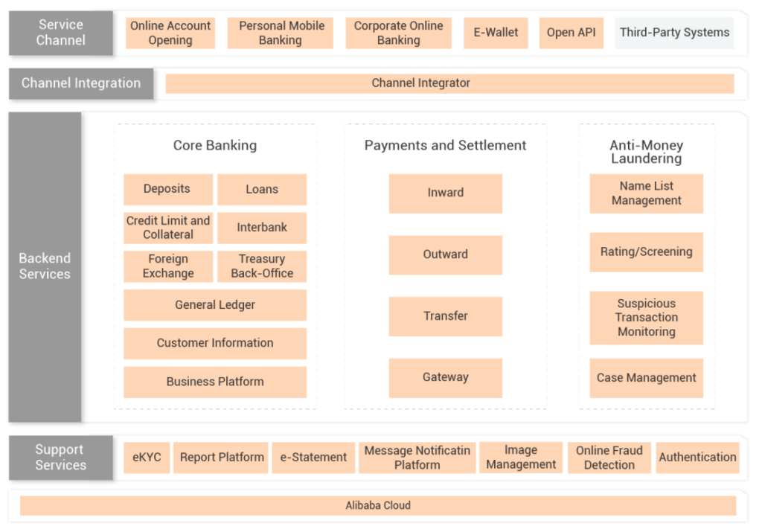Select the Channel Integrator bar
The height and width of the screenshot is (532, 762).
449,83
